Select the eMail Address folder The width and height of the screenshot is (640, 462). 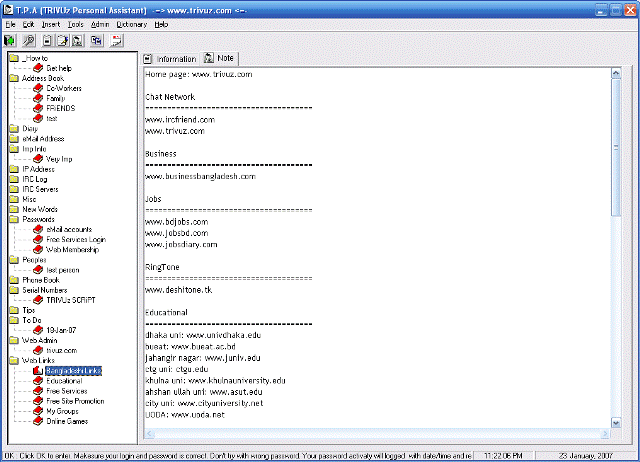[43, 139]
